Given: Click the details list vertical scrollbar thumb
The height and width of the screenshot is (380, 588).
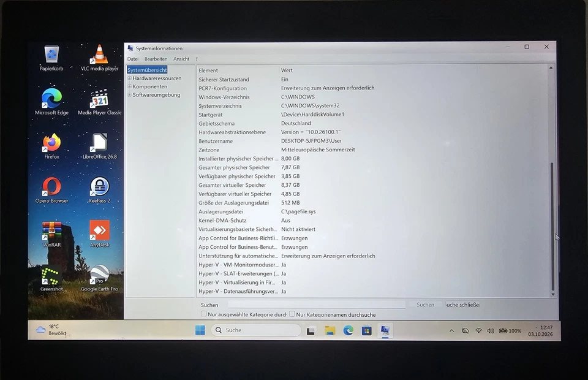Looking at the screenshot, I should pos(552,226).
